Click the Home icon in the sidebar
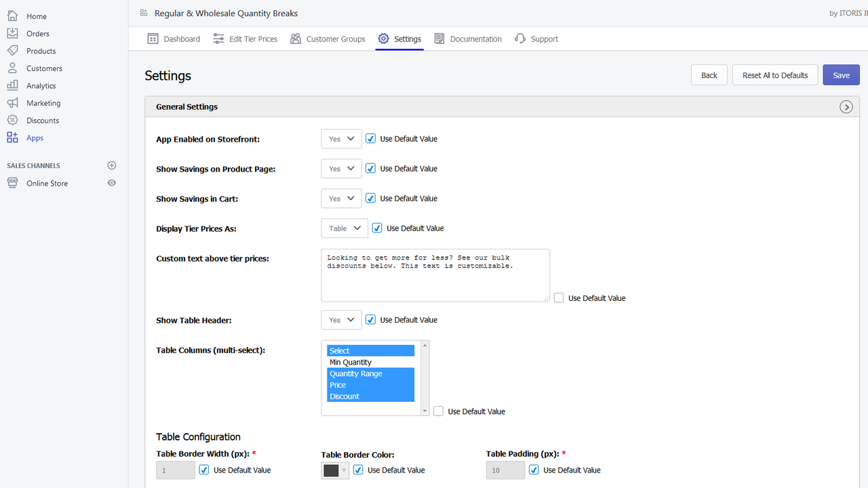 [x=12, y=16]
